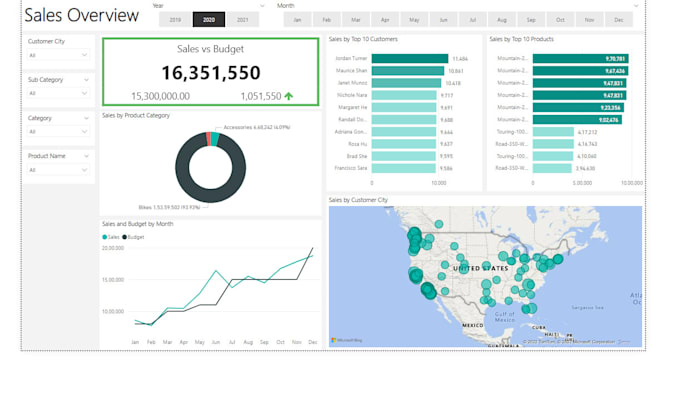Select Janet Munoz's sales bar
The height and width of the screenshot is (393, 680).
[x=406, y=83]
